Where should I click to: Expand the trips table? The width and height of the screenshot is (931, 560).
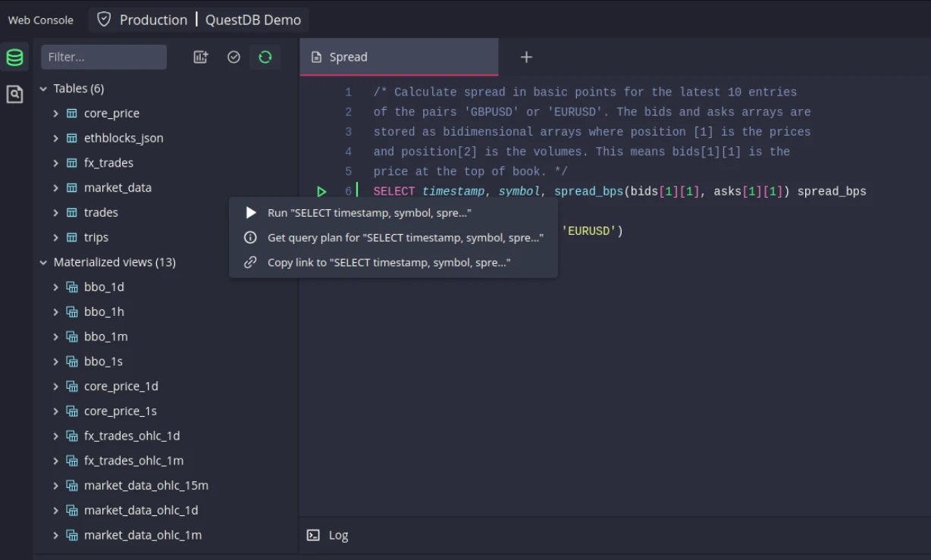55,237
